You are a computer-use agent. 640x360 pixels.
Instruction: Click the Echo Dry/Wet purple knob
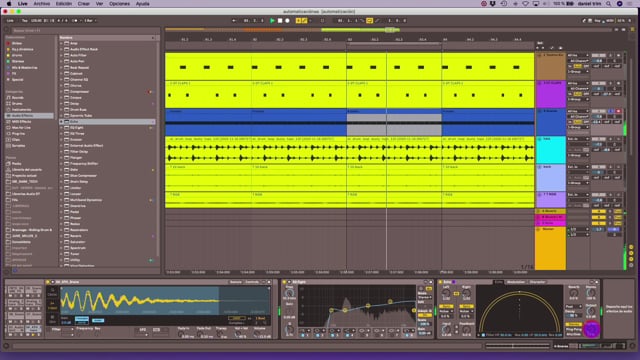pos(591,329)
